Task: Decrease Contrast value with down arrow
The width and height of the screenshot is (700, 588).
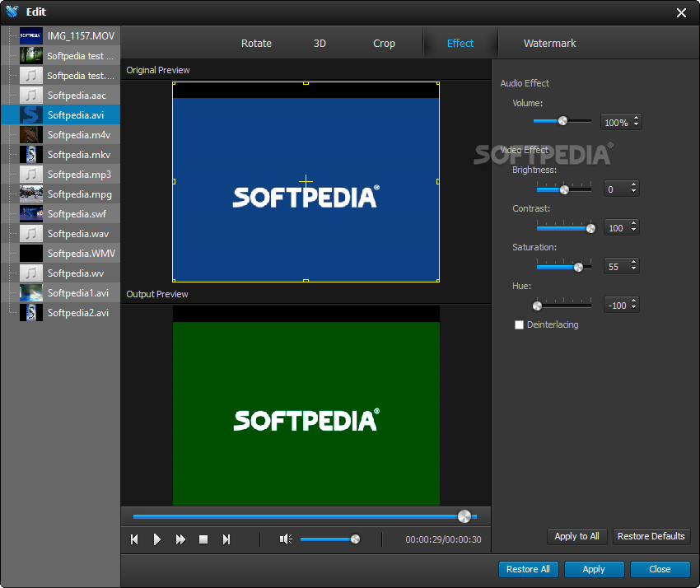Action: pos(633,231)
